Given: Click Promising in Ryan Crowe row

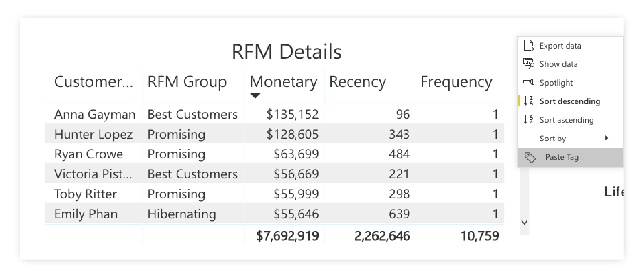Looking at the screenshot, I should click(177, 154).
